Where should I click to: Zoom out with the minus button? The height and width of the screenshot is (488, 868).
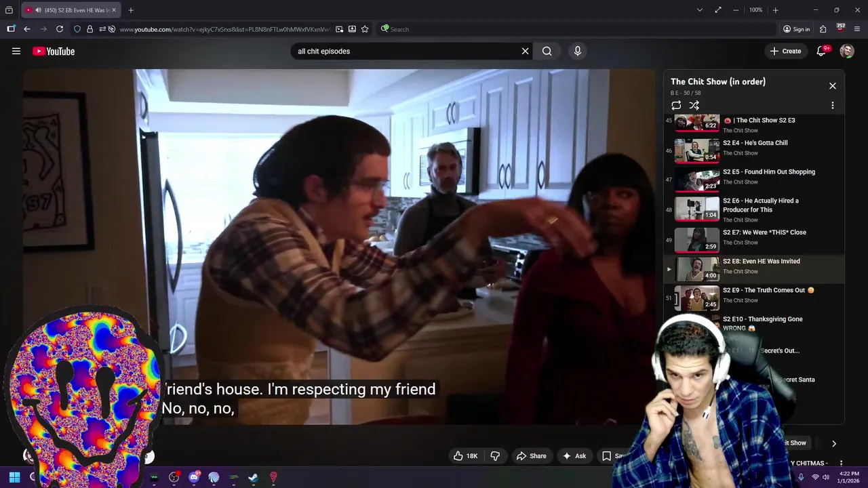pos(736,10)
